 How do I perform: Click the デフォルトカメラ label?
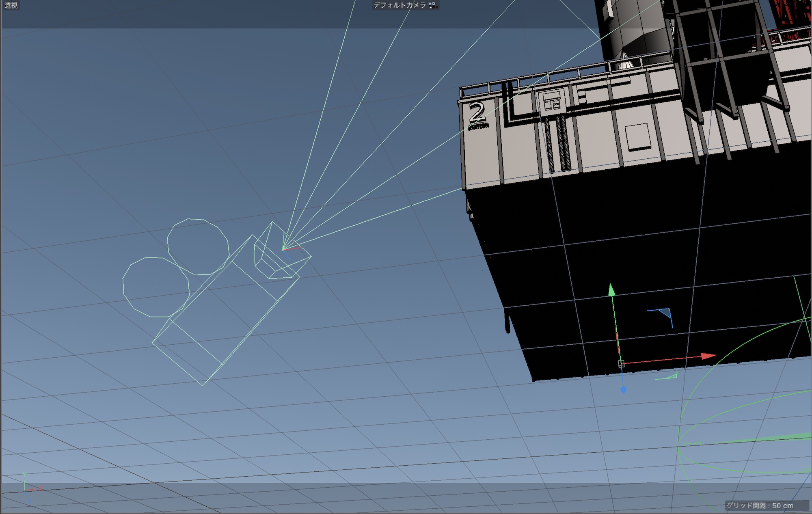coord(400,5)
